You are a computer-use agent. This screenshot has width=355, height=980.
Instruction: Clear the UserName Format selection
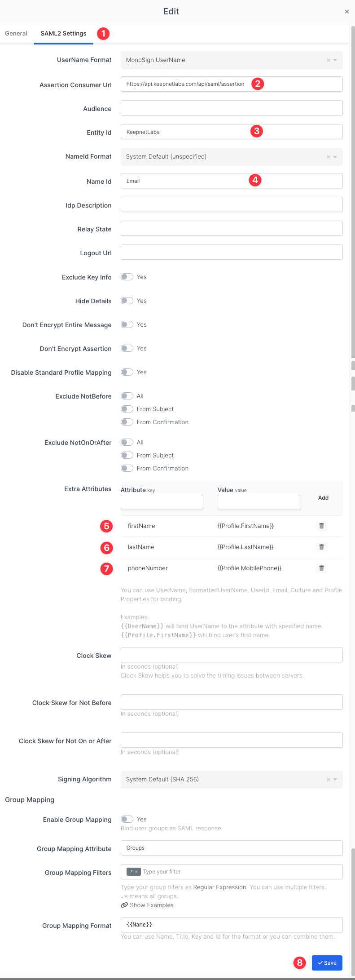328,60
